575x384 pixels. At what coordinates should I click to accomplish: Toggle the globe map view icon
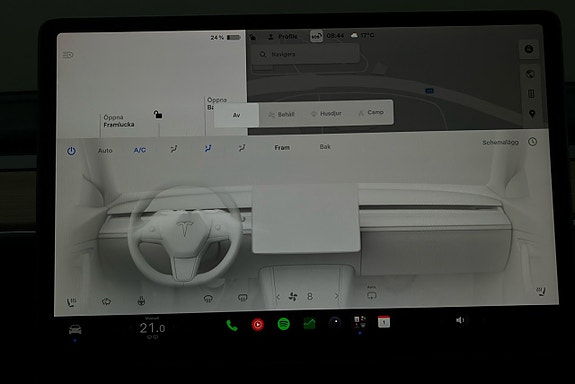[530, 74]
